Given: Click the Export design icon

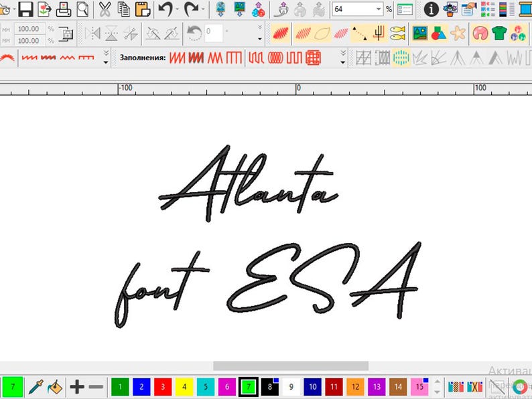Looking at the screenshot, I should 44,9.
